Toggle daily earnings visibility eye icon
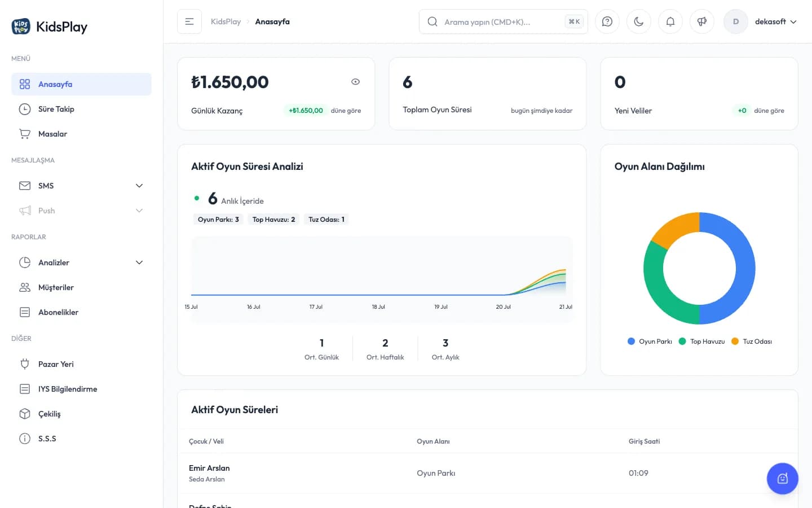This screenshot has height=508, width=812. pyautogui.click(x=355, y=82)
